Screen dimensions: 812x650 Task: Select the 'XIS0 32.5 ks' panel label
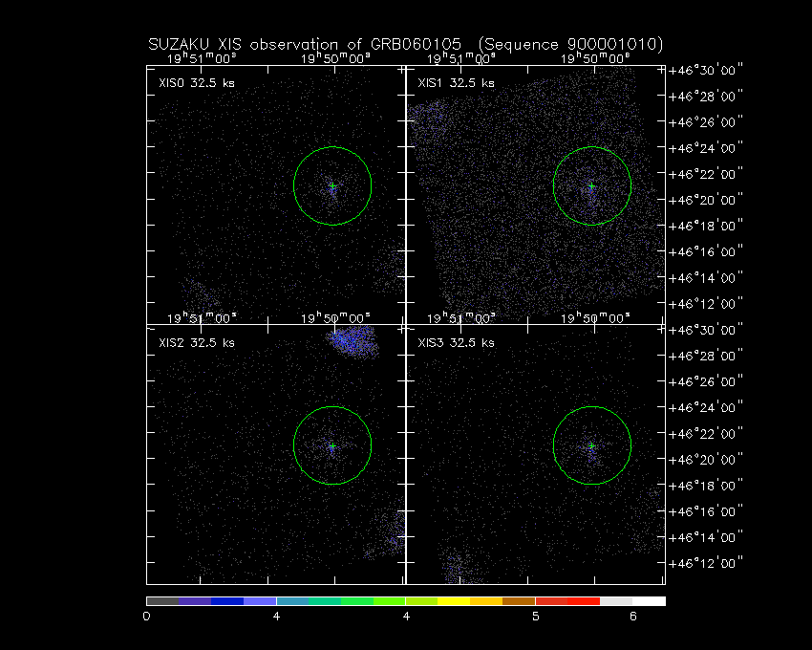[x=197, y=83]
